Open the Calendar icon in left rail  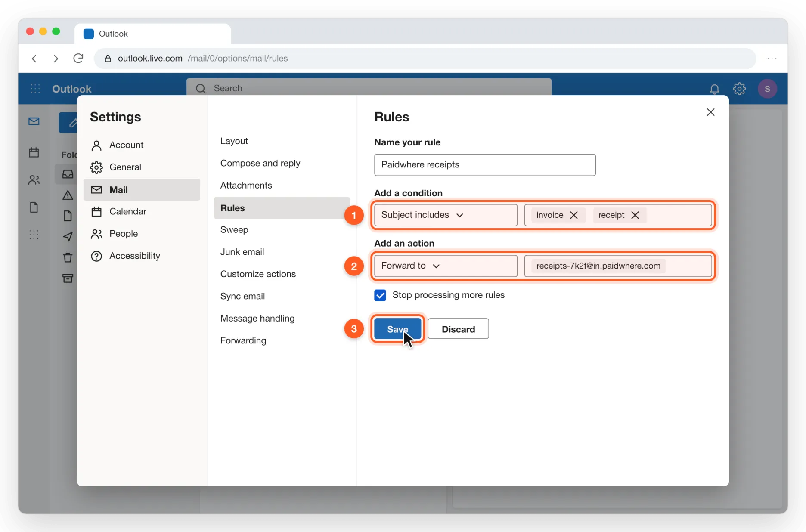(34, 152)
